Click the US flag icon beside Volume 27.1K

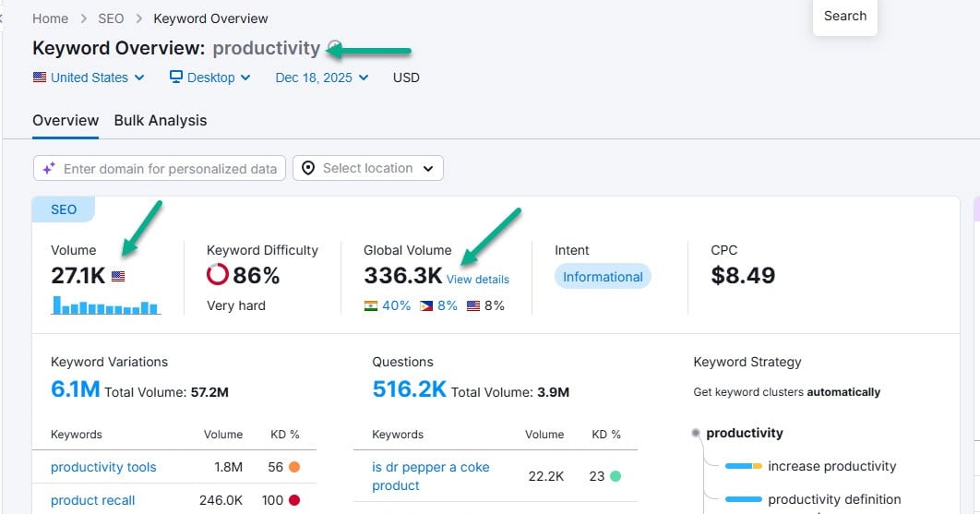[118, 276]
